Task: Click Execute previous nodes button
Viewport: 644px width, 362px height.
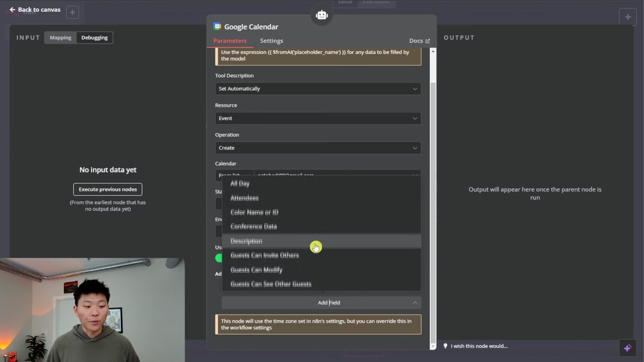Action: tap(108, 189)
